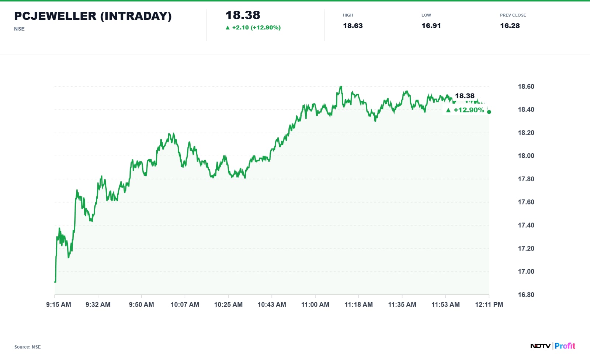Click the PREV CLOSE label
Screen dimensions: 590x364
513,15
